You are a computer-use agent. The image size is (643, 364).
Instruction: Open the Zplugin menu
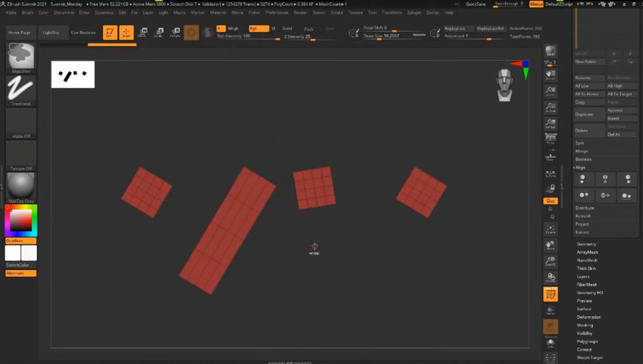[414, 12]
